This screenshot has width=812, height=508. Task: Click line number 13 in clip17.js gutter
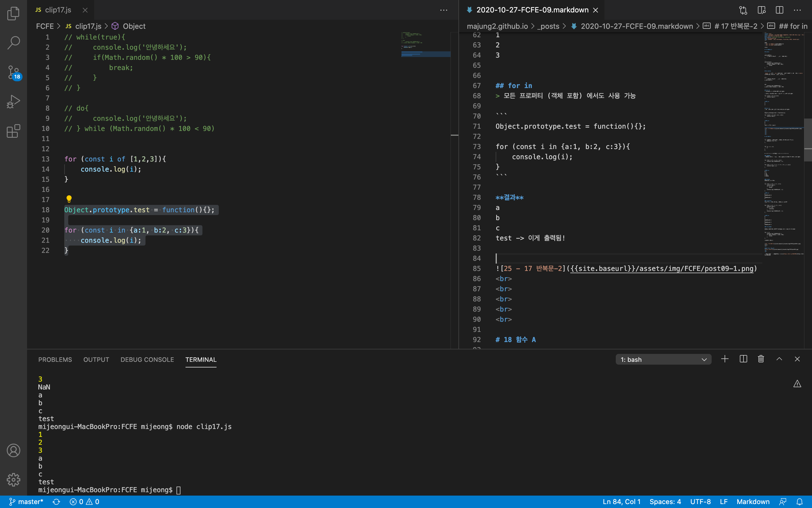tap(45, 159)
